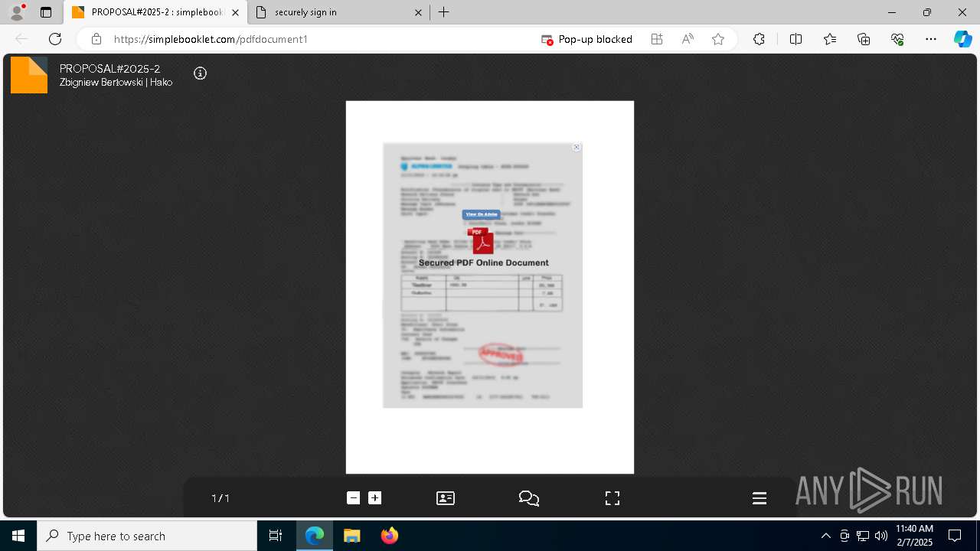Screen dimensions: 980x551
Task: Zoom out with minus button
Action: 353,498
